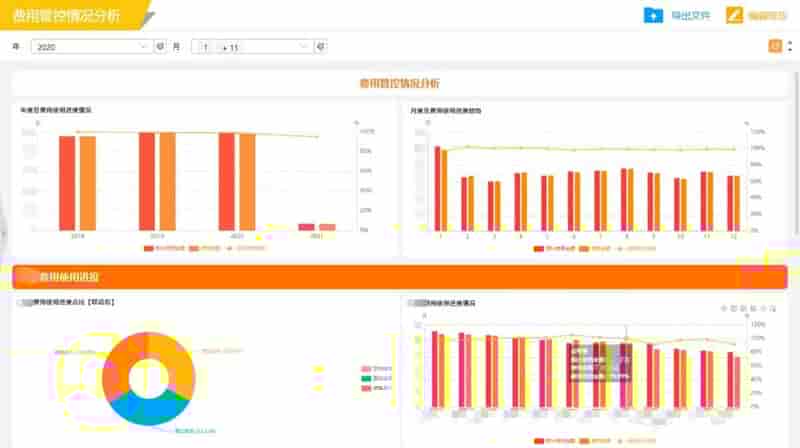Click the first bar group in bottom-right chart
The height and width of the screenshot is (448, 800).
click(x=438, y=369)
